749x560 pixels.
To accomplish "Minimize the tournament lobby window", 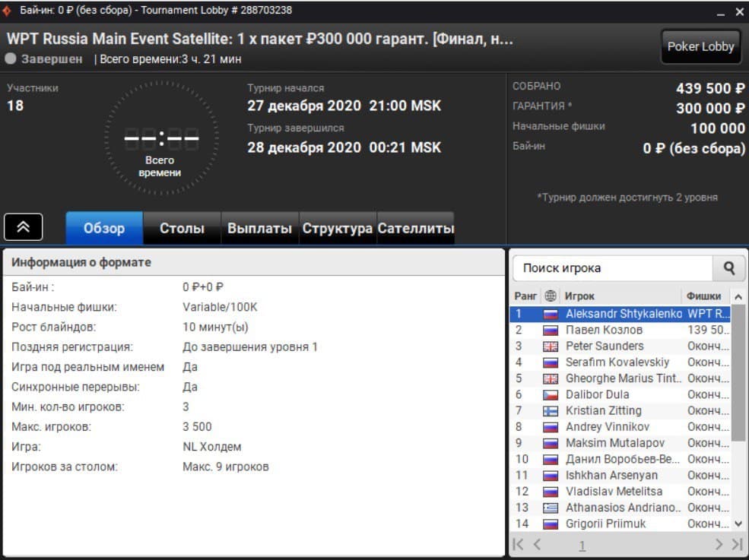I will pos(721,12).
